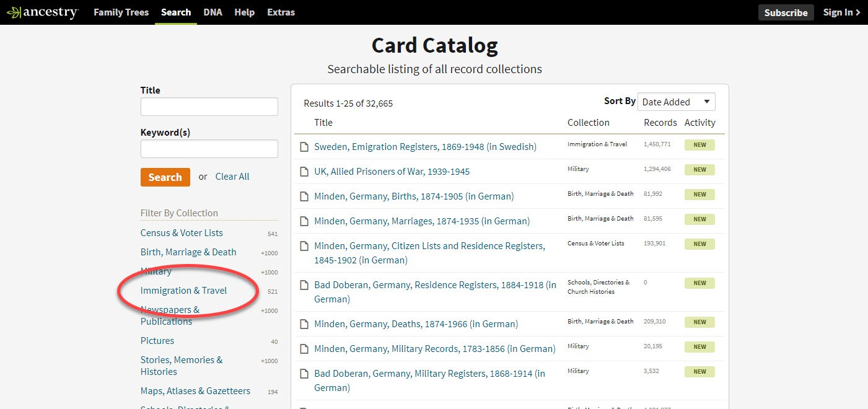Open Sweden, Emigration Registers, 1869-1948 collection
Image resolution: width=868 pixels, height=409 pixels.
pyautogui.click(x=425, y=146)
